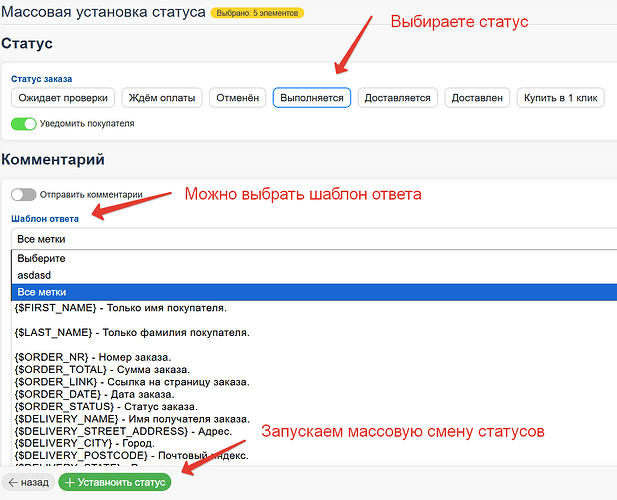Click the {$FIRST_NAME} tag line

click(120, 308)
